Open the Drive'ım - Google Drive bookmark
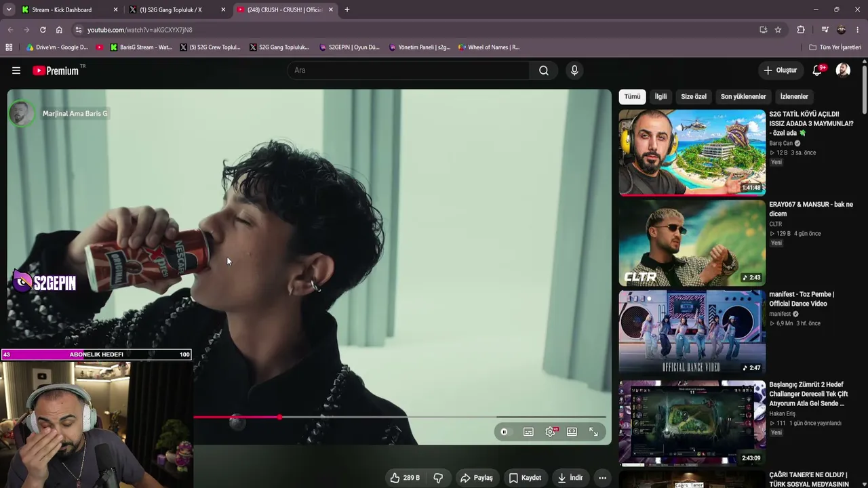This screenshot has height=488, width=868. pos(57,47)
